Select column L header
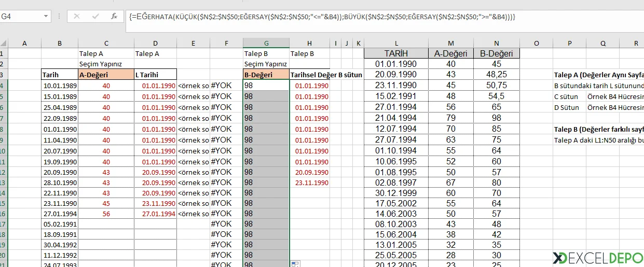 click(396, 43)
